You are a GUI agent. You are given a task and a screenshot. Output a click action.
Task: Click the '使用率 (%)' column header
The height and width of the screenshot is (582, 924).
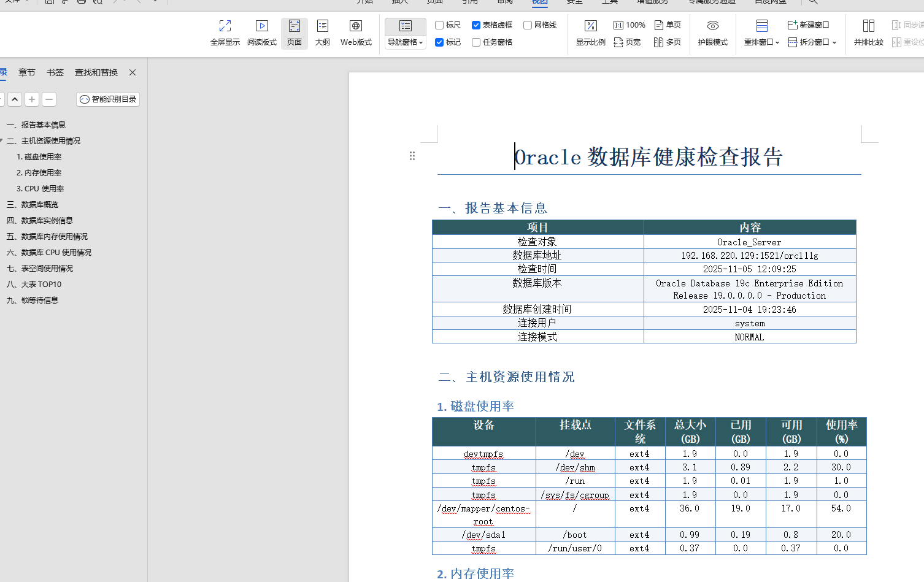[x=841, y=432]
